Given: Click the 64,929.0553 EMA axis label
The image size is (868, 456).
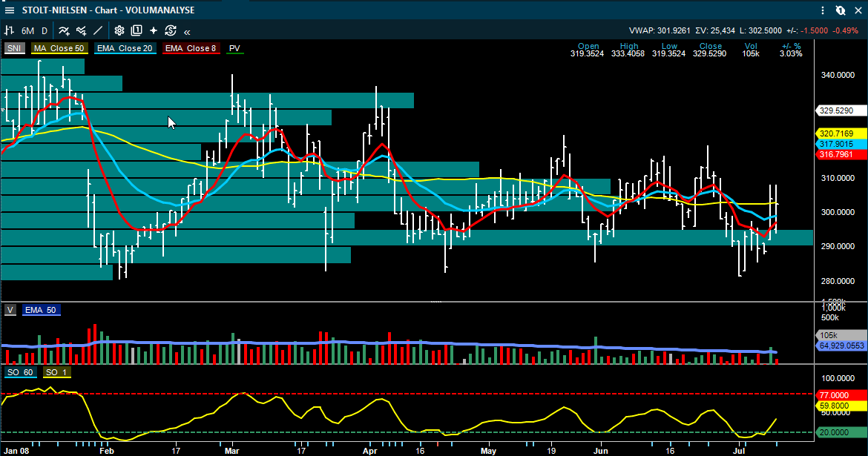Looking at the screenshot, I should (842, 346).
